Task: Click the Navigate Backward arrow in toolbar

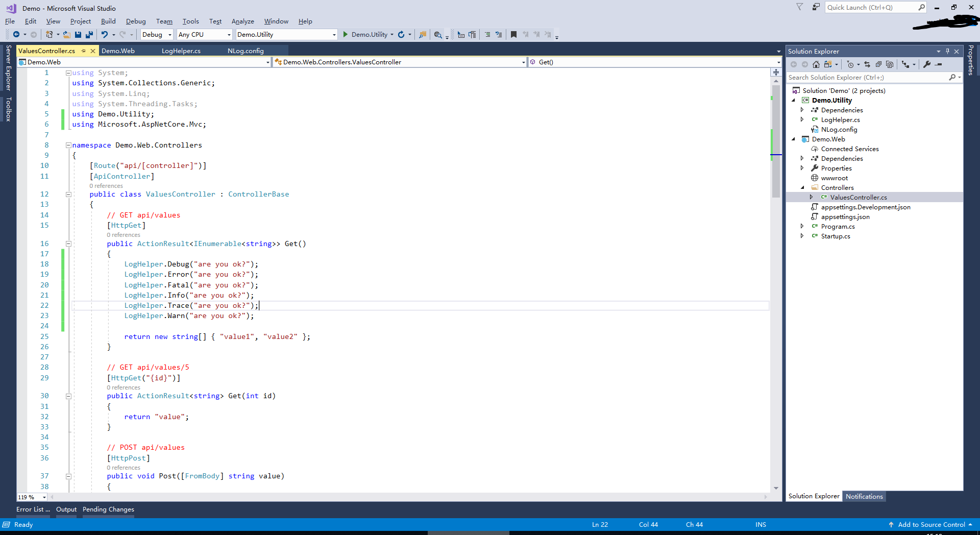Action: point(16,34)
